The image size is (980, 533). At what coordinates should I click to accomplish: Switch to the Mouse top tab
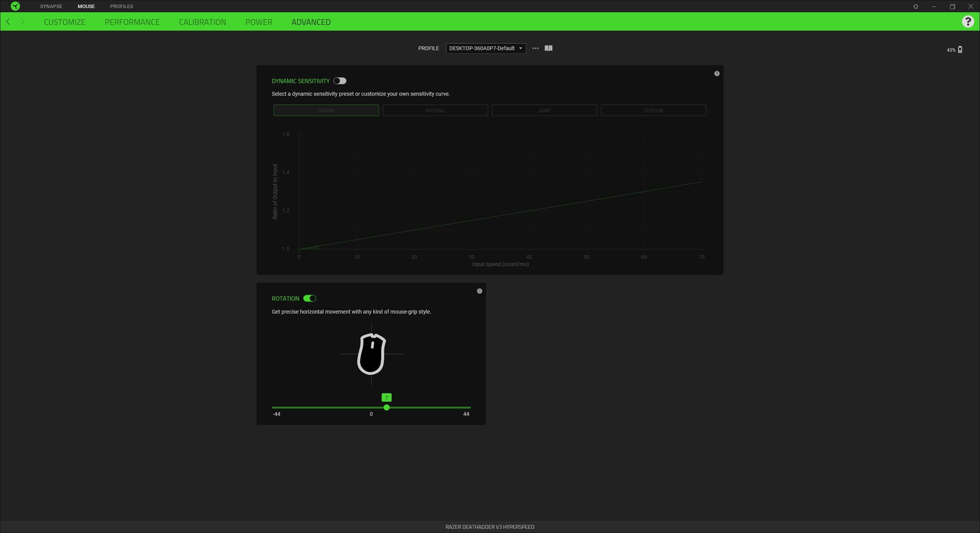[x=86, y=6]
